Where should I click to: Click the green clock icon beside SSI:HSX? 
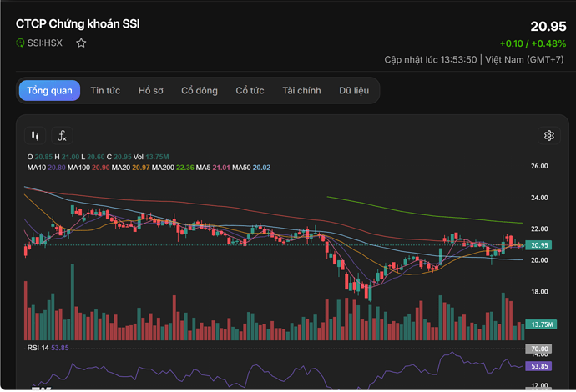point(20,43)
